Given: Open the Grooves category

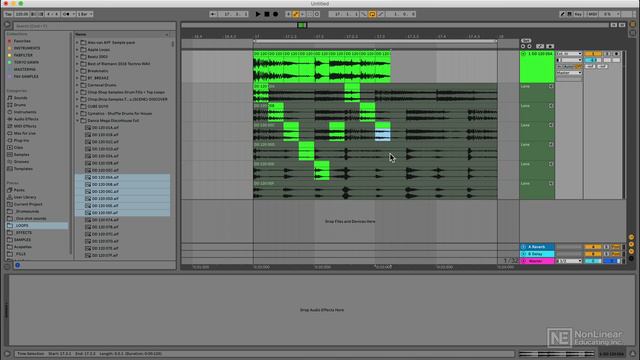Looking at the screenshot, I should click(21, 162).
